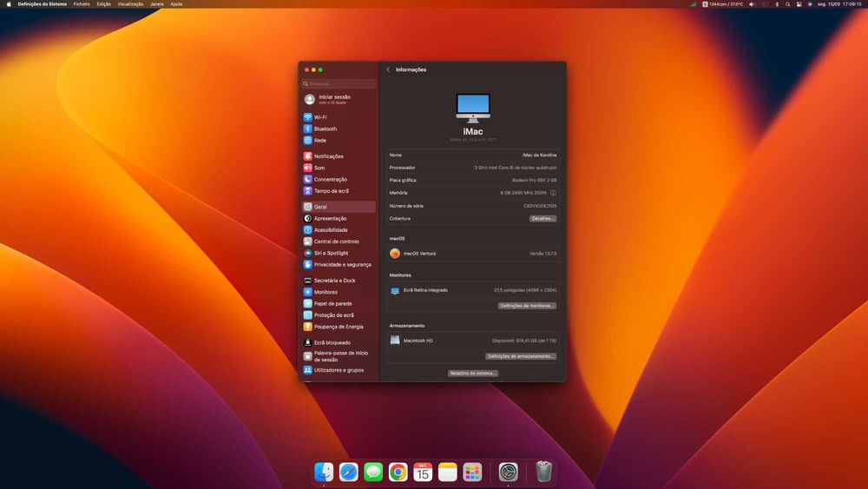Click the Pesquisa search field
868x489 pixels.
[x=339, y=83]
